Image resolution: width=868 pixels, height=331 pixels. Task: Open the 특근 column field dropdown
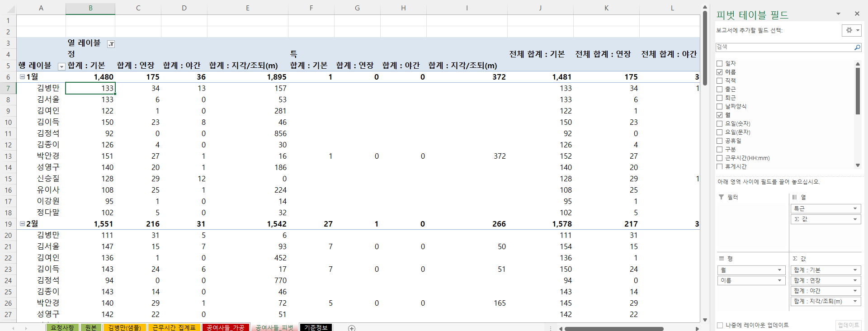[855, 208]
